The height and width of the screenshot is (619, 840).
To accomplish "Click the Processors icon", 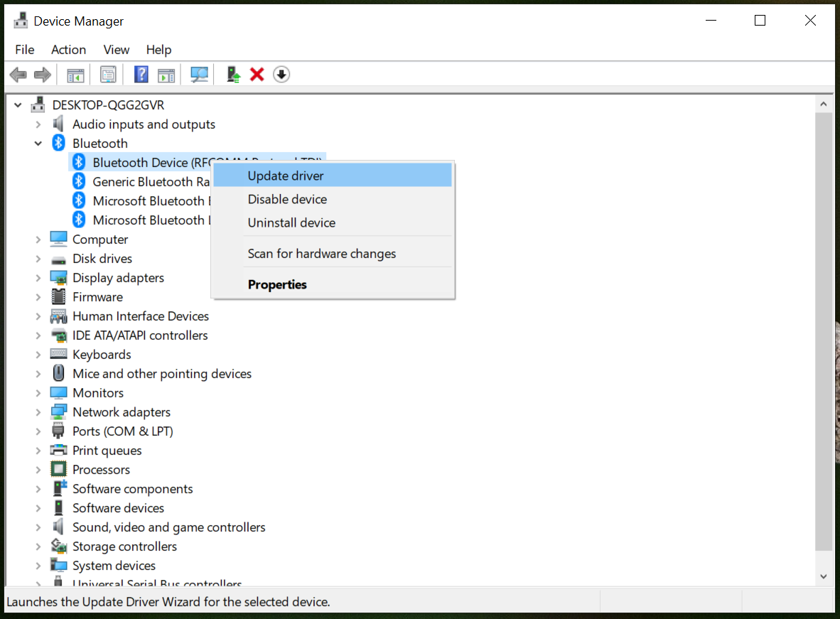I will (x=58, y=469).
